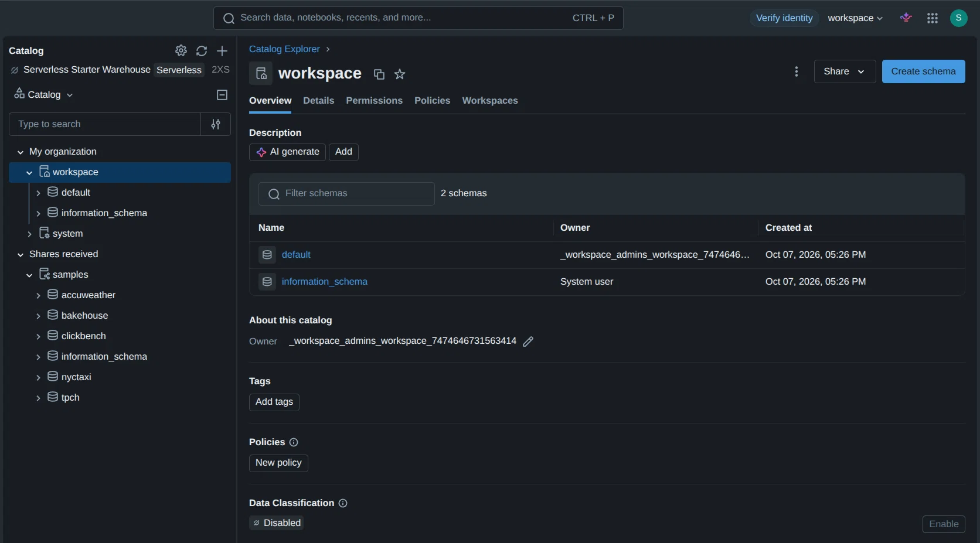Show info about Data Classification
The image size is (980, 543).
tap(343, 503)
